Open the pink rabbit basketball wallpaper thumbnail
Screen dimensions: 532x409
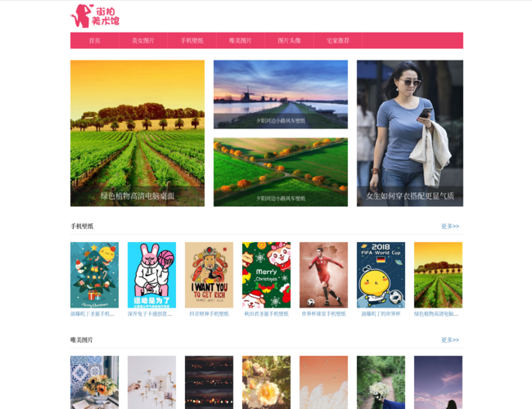[x=151, y=275]
